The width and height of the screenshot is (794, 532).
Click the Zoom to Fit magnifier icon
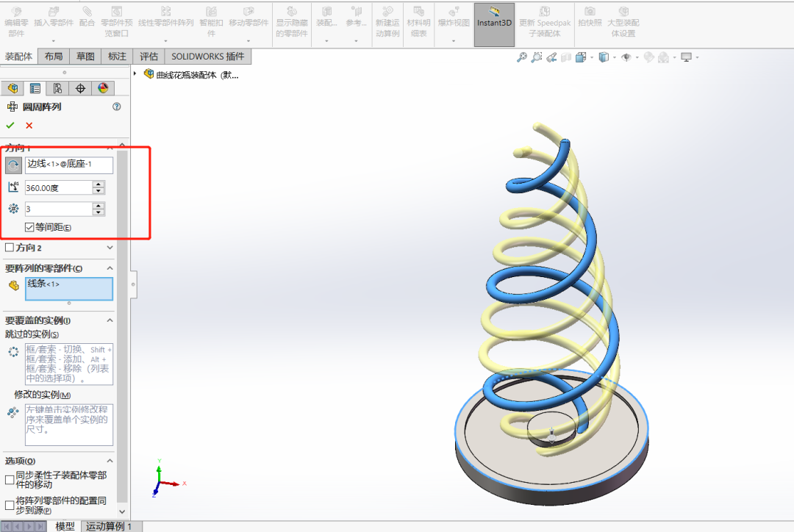522,57
